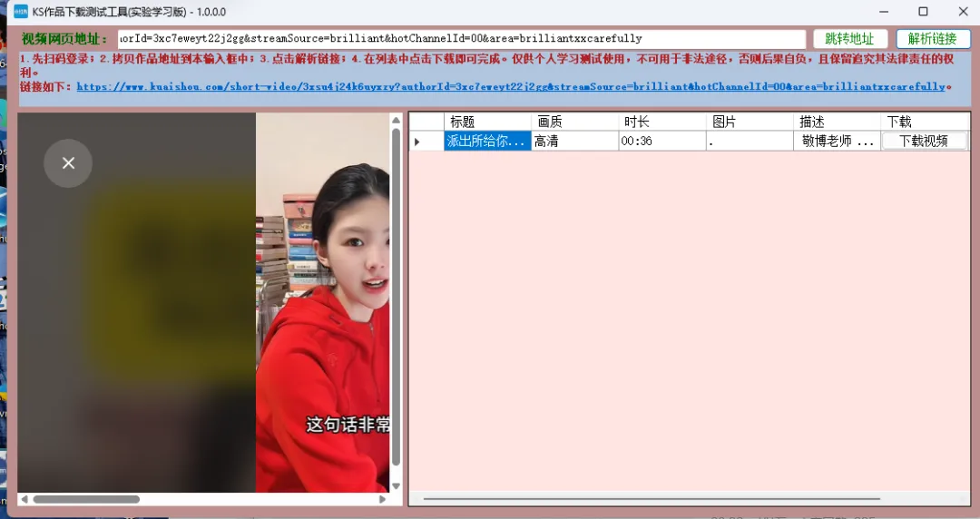The image size is (980, 519).
Task: Select the cell 派出所给你...
Action: point(487,142)
